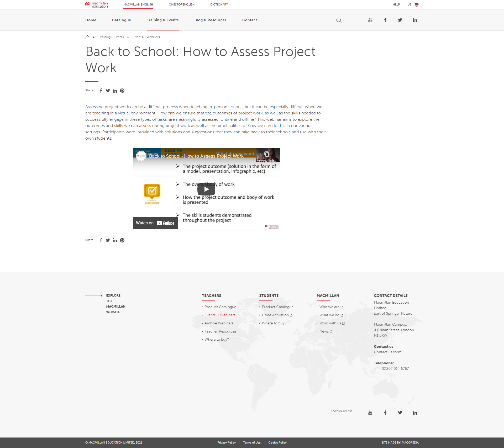Click the Macmillan Education logo
Image resolution: width=504 pixels, height=448 pixels.
coord(96,4)
